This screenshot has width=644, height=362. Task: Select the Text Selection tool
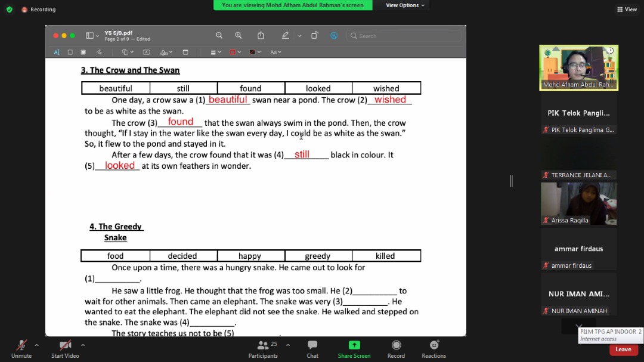[57, 52]
